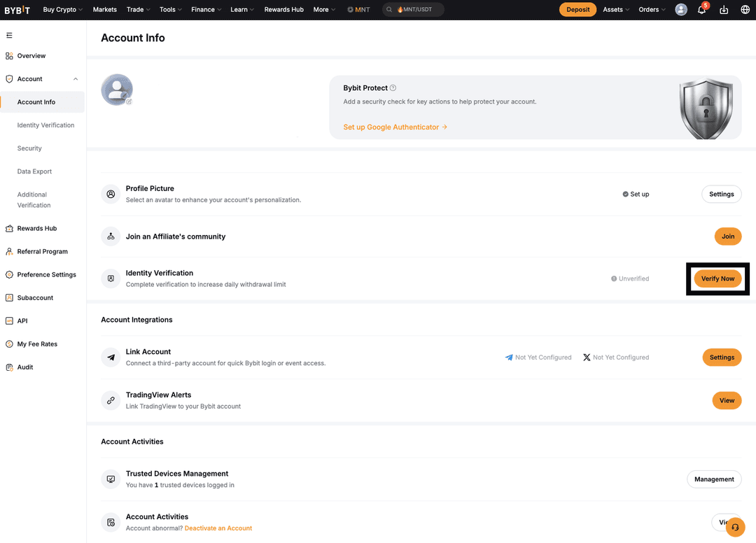The width and height of the screenshot is (756, 543).
Task: Select Additional Verification in the sidebar
Action: click(x=34, y=200)
